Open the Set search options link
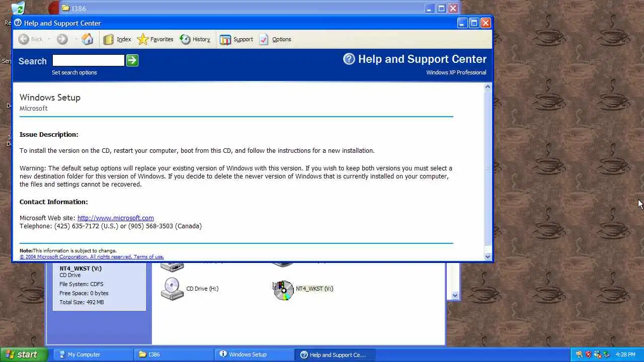 coord(74,72)
